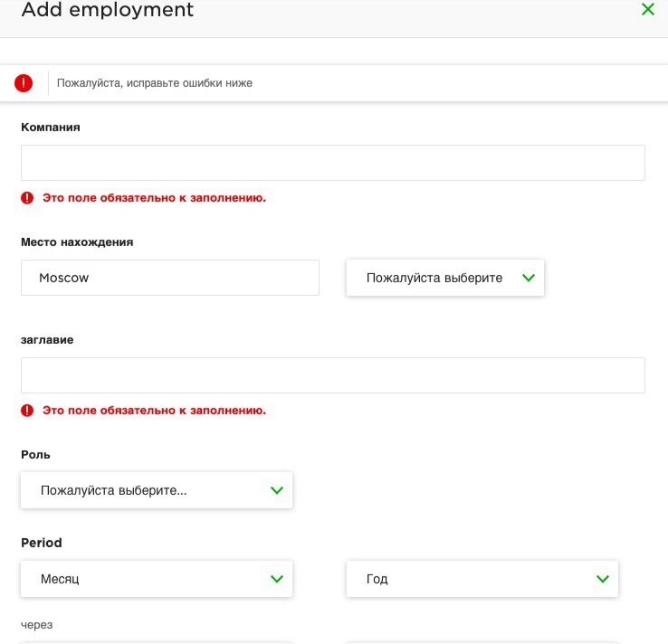Open the Роль dropdown list
668x644 pixels.
[x=157, y=490]
